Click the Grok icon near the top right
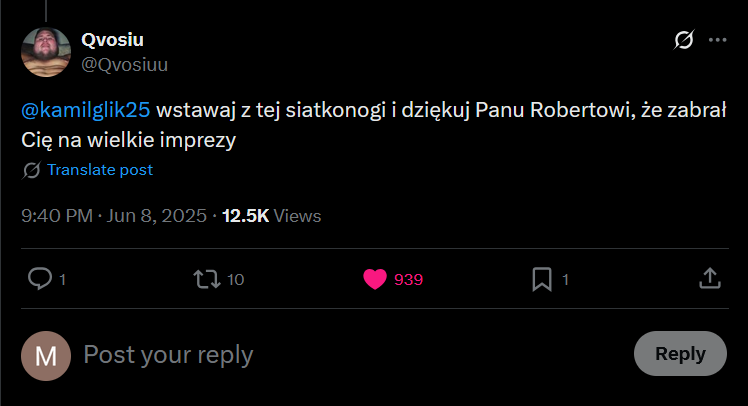This screenshot has height=406, width=748. tap(685, 41)
